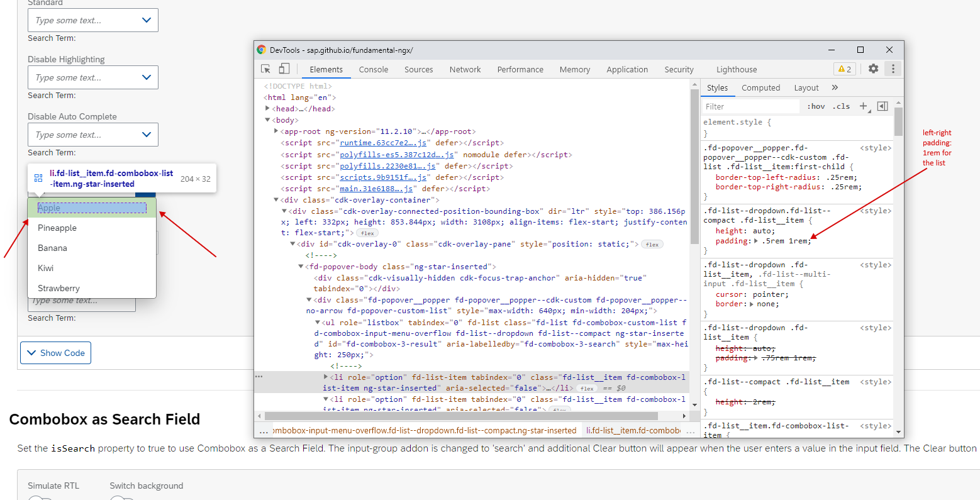Add a new style rule with the plus icon

tap(864, 106)
